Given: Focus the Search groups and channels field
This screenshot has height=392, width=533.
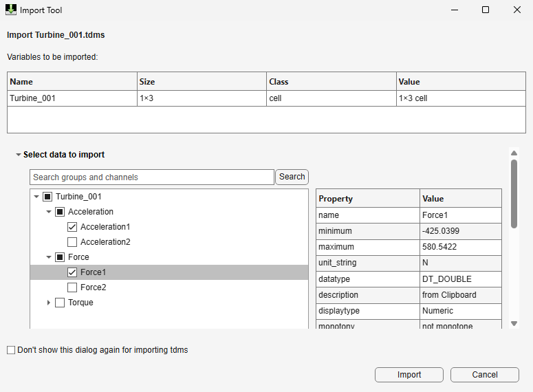Looking at the screenshot, I should [x=151, y=177].
